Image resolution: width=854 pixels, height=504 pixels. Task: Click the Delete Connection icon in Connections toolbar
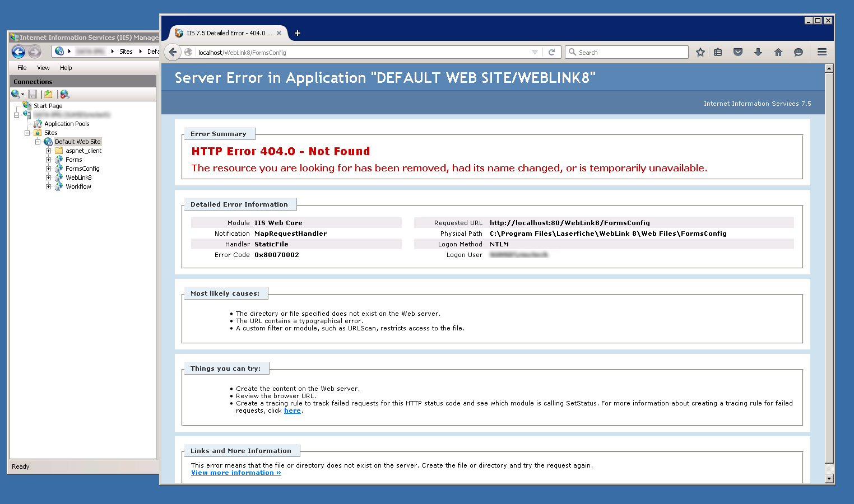click(64, 94)
